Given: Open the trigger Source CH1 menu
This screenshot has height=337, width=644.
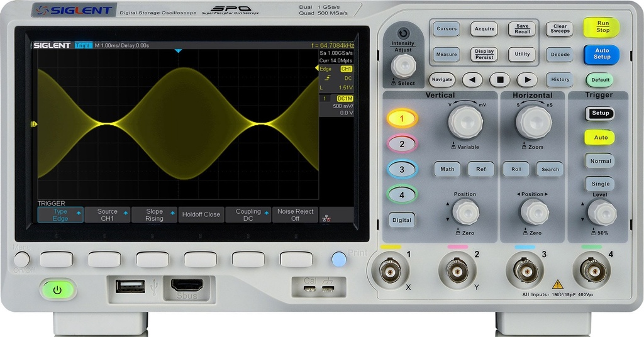Looking at the screenshot, I should (x=107, y=214).
